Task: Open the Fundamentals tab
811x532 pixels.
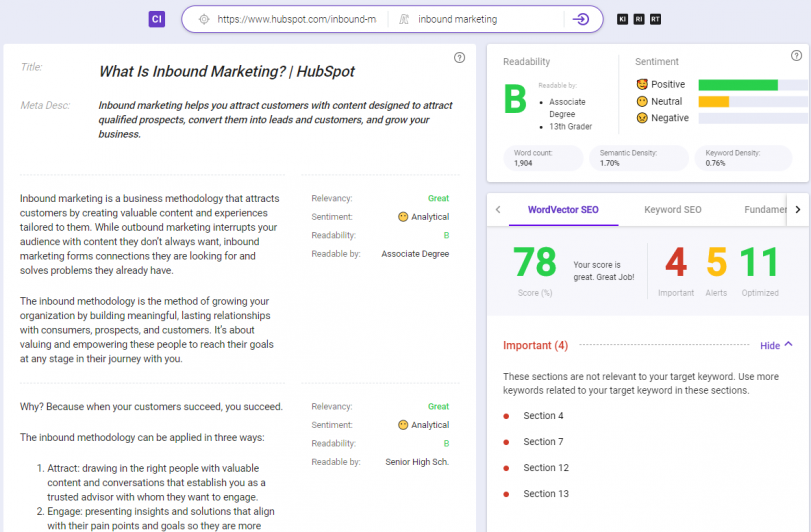Action: point(765,209)
